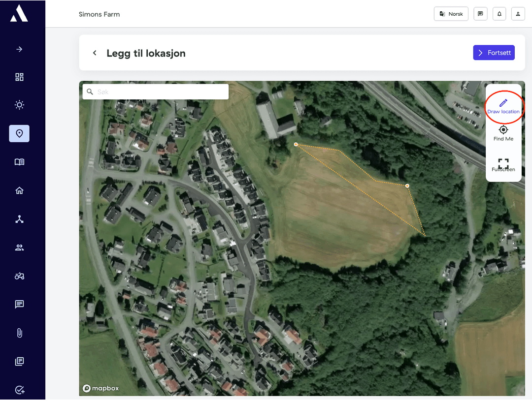Open the open-book icon in sidebar
Image resolution: width=532 pixels, height=402 pixels.
pyautogui.click(x=19, y=162)
